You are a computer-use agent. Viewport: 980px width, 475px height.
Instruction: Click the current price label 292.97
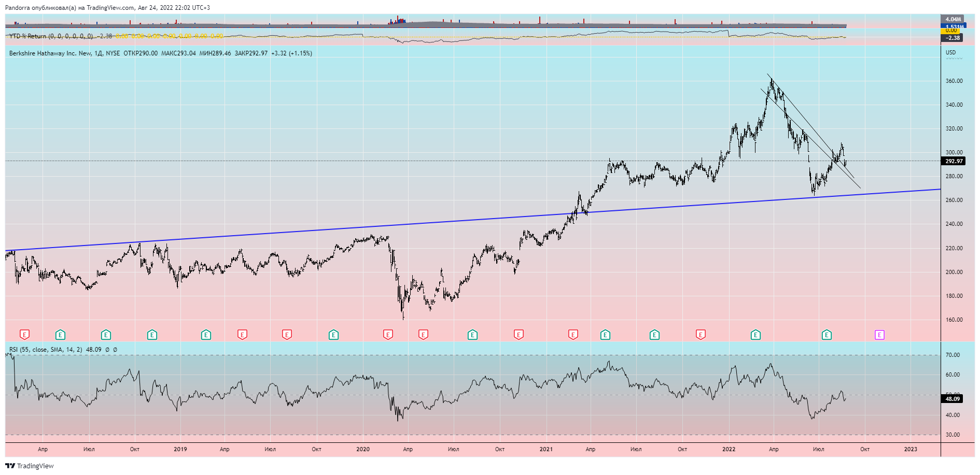click(x=954, y=161)
